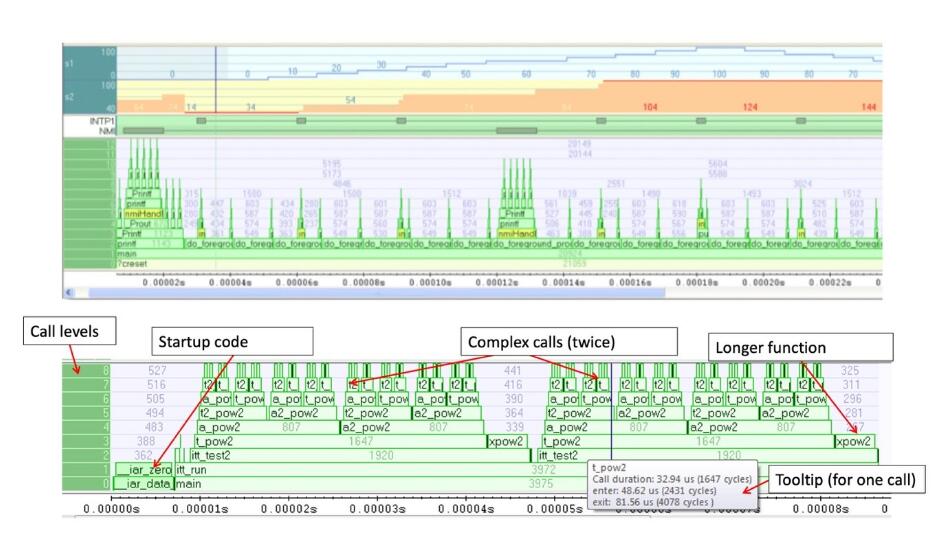
Task: Select the itt_run function bar
Action: click(x=192, y=469)
